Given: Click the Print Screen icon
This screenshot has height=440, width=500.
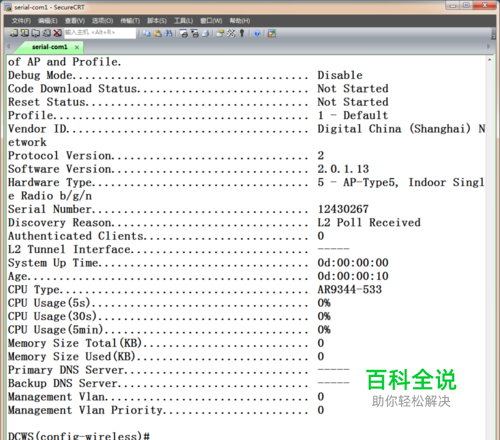Looking at the screenshot, I should click(x=184, y=33).
